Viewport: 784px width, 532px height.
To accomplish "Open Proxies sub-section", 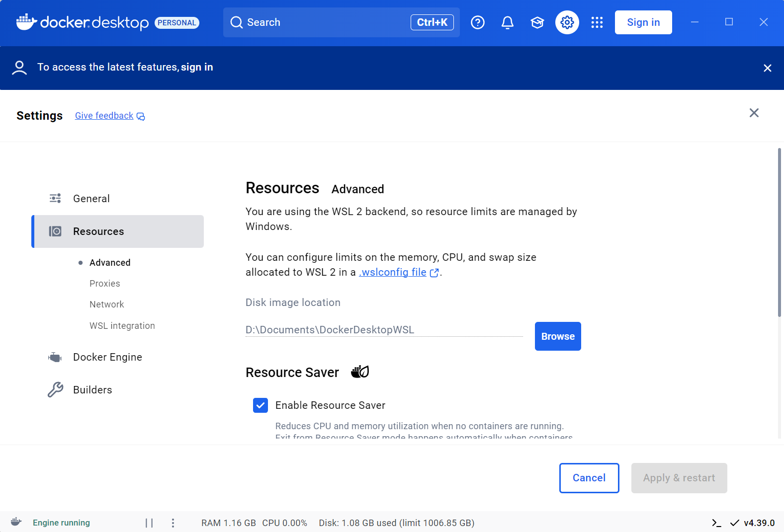I will coord(105,283).
